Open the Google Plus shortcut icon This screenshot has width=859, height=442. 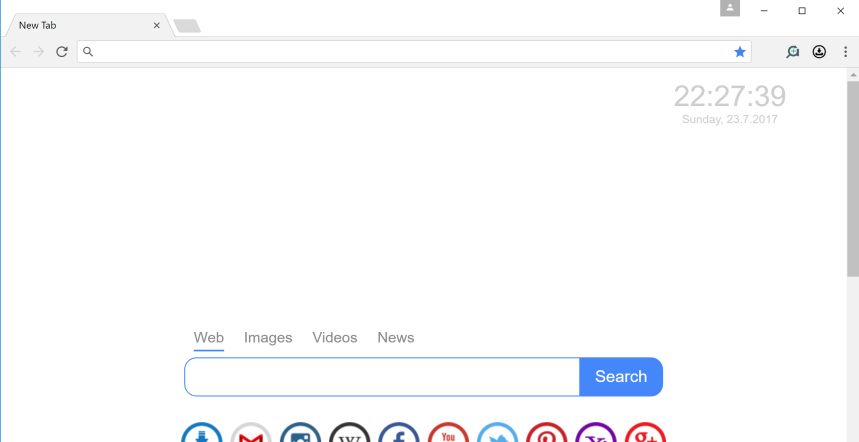(x=645, y=435)
